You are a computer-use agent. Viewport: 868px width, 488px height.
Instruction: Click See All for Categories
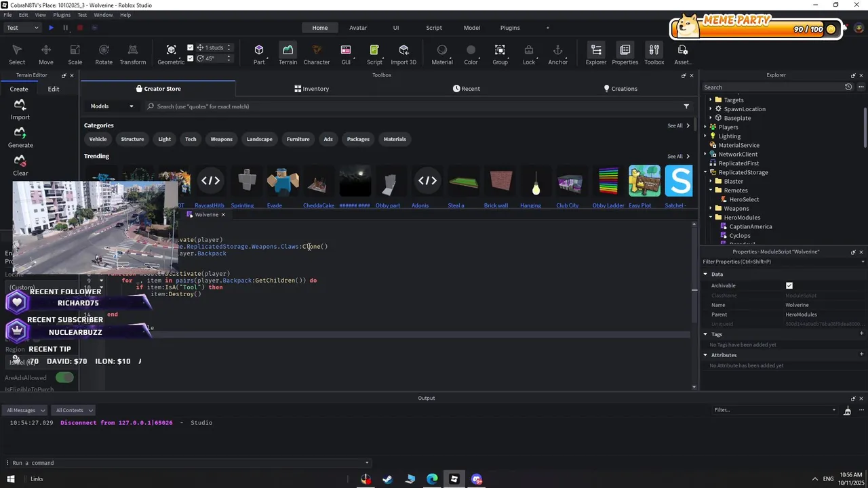(x=678, y=125)
